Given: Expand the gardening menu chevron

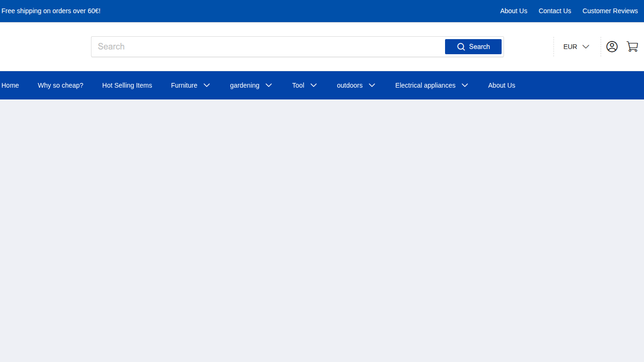Looking at the screenshot, I should pyautogui.click(x=269, y=85).
